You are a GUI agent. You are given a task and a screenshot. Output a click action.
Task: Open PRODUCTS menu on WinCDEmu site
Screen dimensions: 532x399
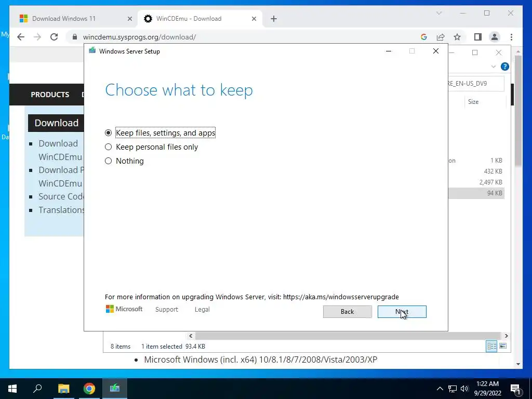point(50,95)
